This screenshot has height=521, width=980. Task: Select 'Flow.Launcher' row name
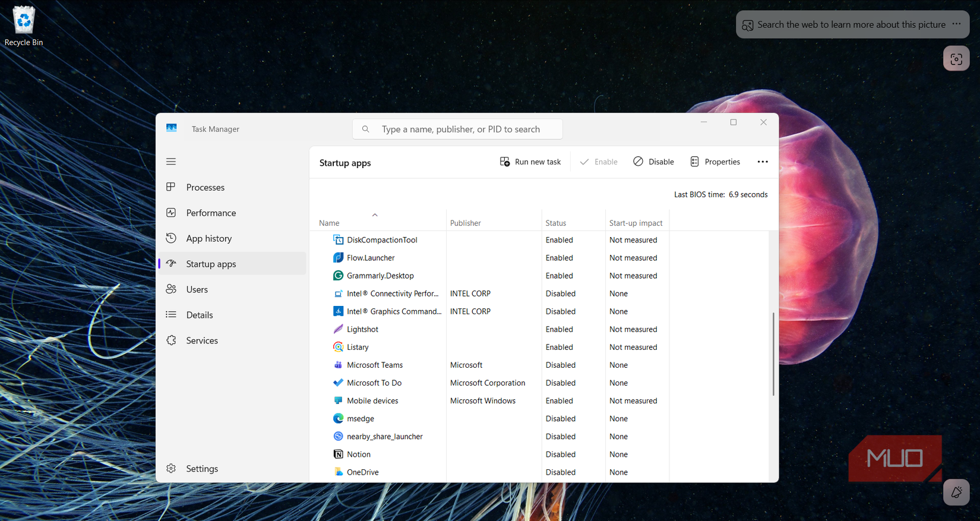coord(371,258)
